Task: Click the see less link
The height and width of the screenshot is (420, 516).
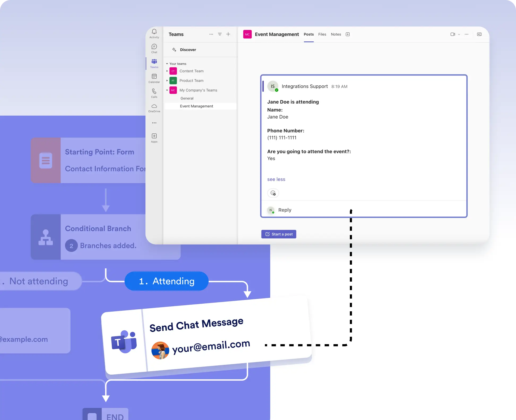Action: click(276, 179)
